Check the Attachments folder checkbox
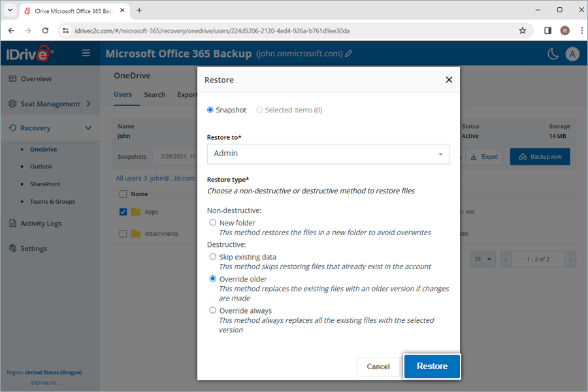The height and width of the screenshot is (392, 588). 123,233
